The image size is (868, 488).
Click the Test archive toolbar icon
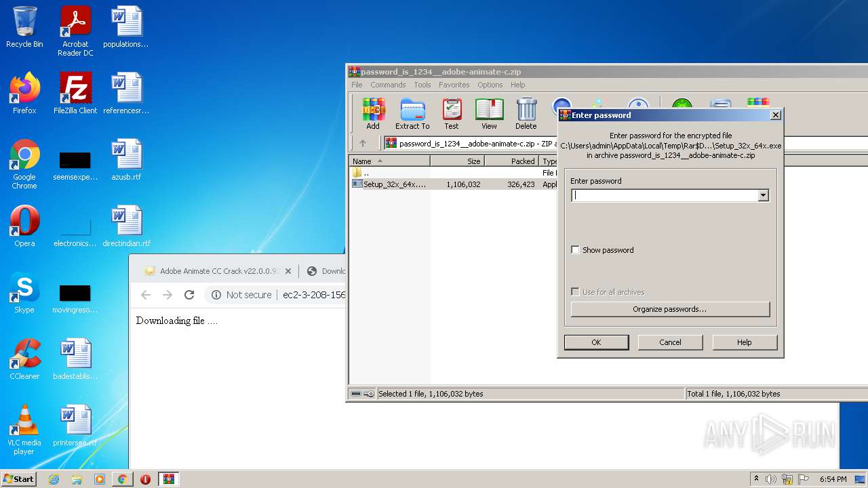(452, 113)
